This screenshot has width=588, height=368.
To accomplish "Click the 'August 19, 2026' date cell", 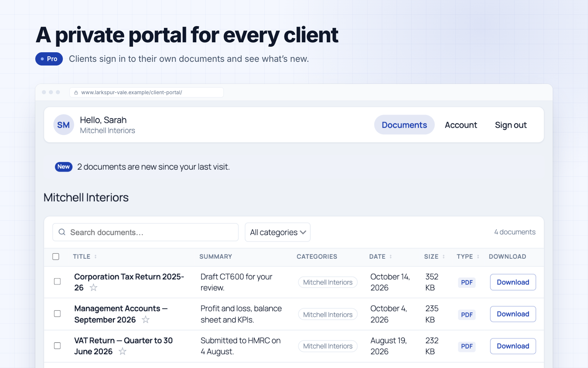I will 388,346.
